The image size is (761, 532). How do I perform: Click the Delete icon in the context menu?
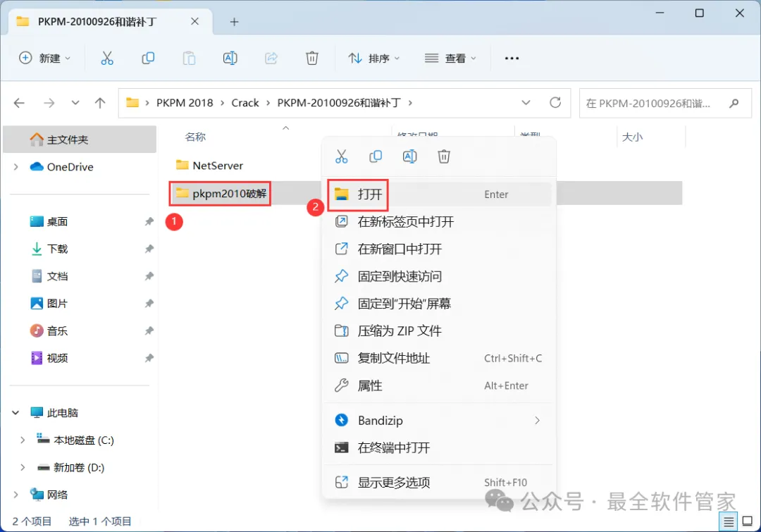click(x=444, y=156)
